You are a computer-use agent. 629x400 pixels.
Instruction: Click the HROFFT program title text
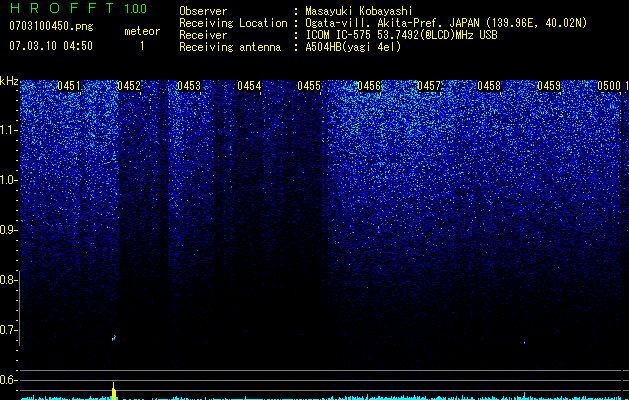tap(62, 8)
